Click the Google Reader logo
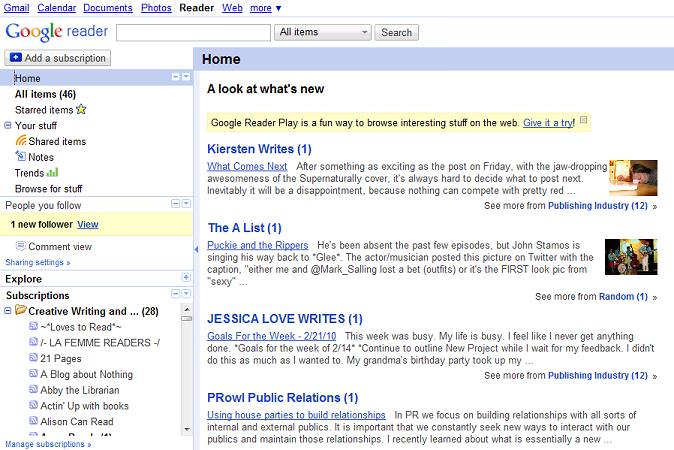Image resolution: width=674 pixels, height=450 pixels. [57, 32]
